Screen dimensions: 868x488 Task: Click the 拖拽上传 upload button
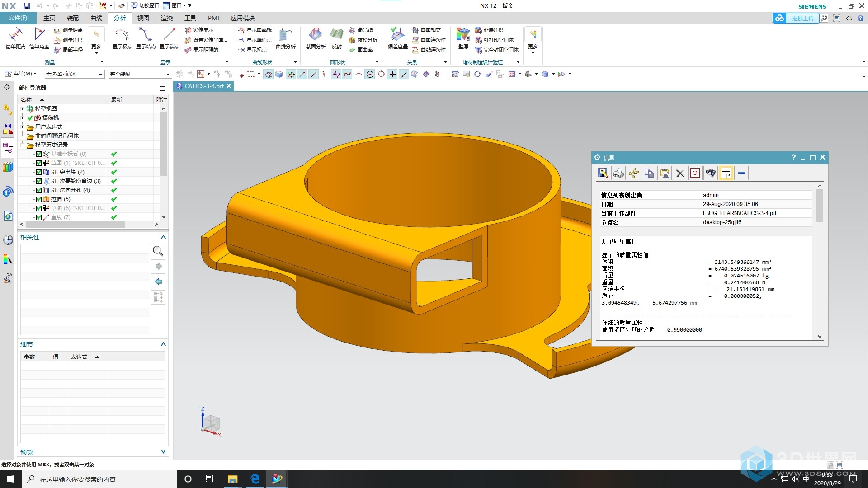coord(797,18)
